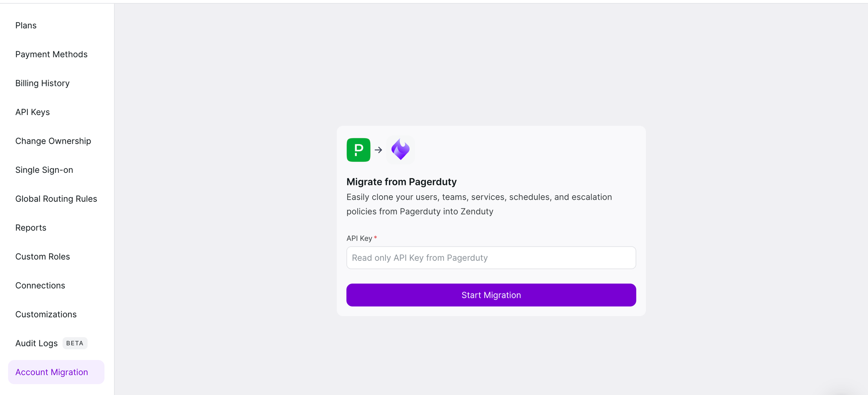
Task: Go to Custom Roles
Action: [x=43, y=257]
